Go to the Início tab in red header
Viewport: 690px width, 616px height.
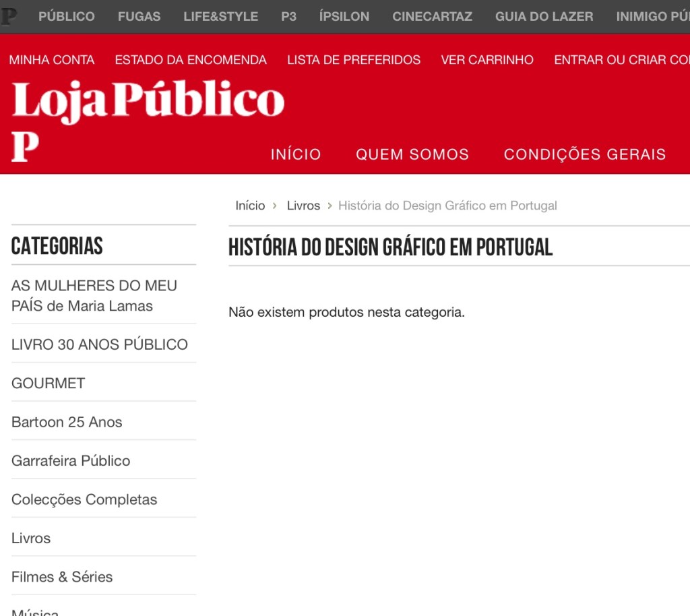click(296, 154)
